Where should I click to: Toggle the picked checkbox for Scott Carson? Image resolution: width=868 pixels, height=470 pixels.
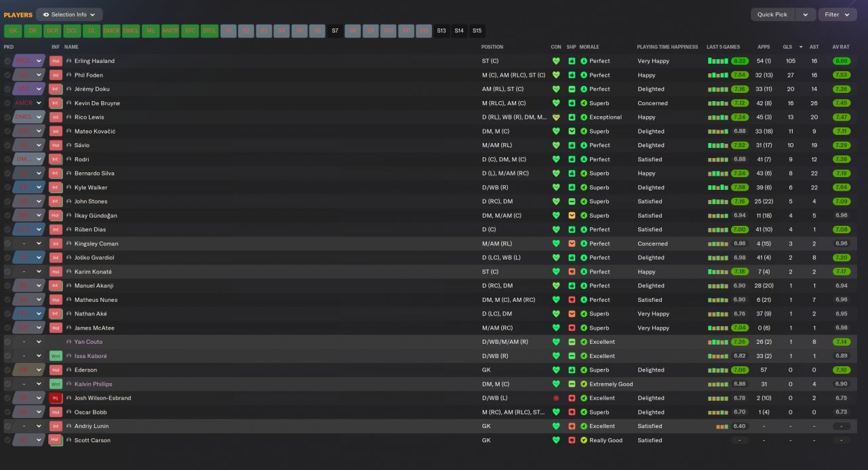click(x=7, y=440)
